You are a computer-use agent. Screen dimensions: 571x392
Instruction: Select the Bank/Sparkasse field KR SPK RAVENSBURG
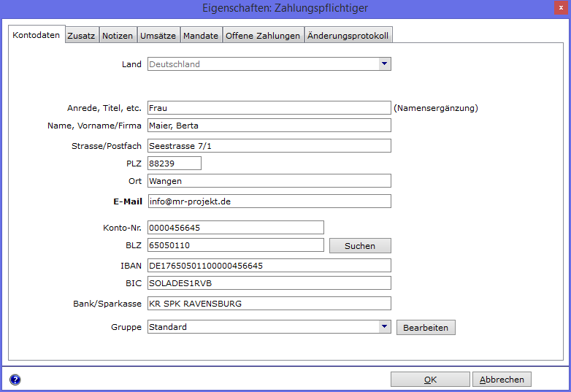[269, 303]
